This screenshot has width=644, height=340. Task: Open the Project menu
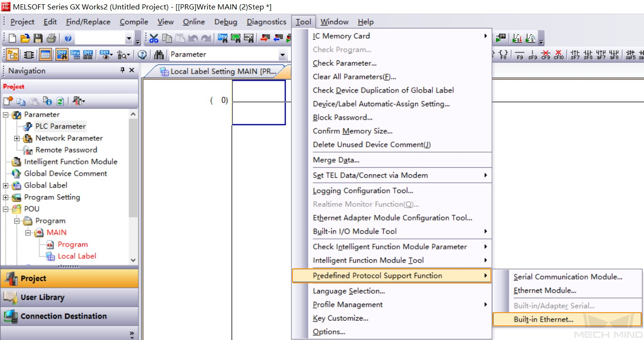[22, 22]
